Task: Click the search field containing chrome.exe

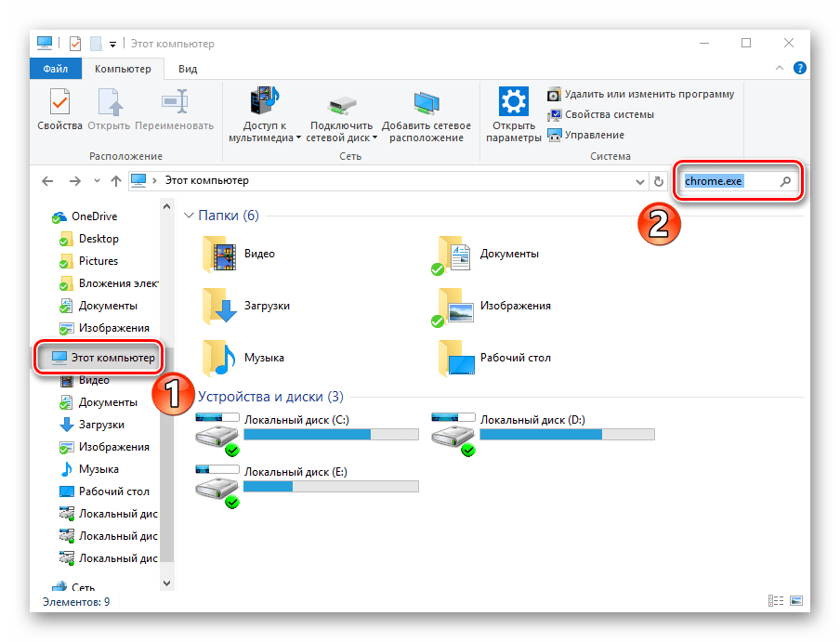Action: [728, 181]
